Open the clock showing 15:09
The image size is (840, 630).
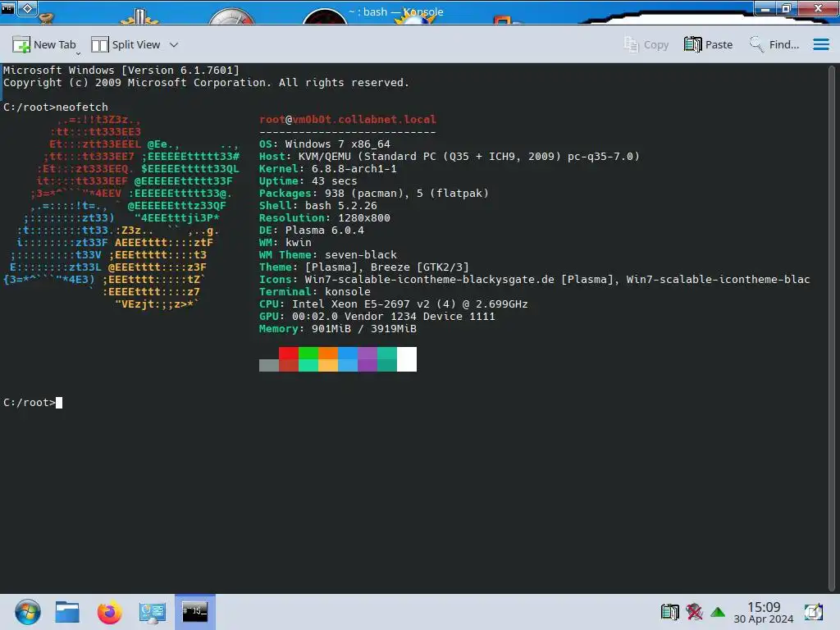point(764,612)
